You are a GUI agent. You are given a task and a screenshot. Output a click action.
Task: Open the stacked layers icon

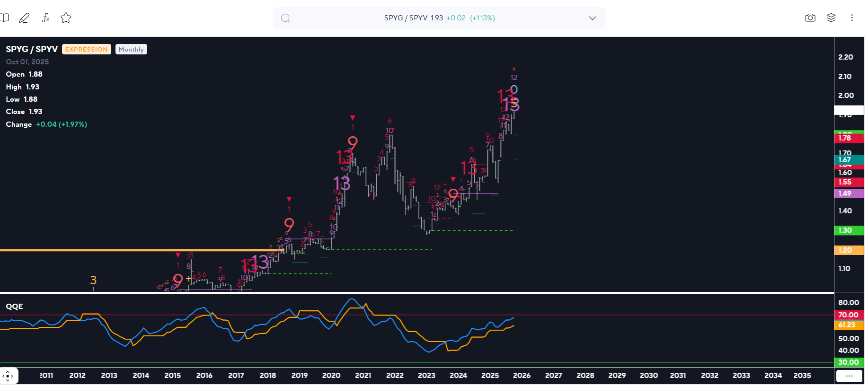click(x=831, y=18)
